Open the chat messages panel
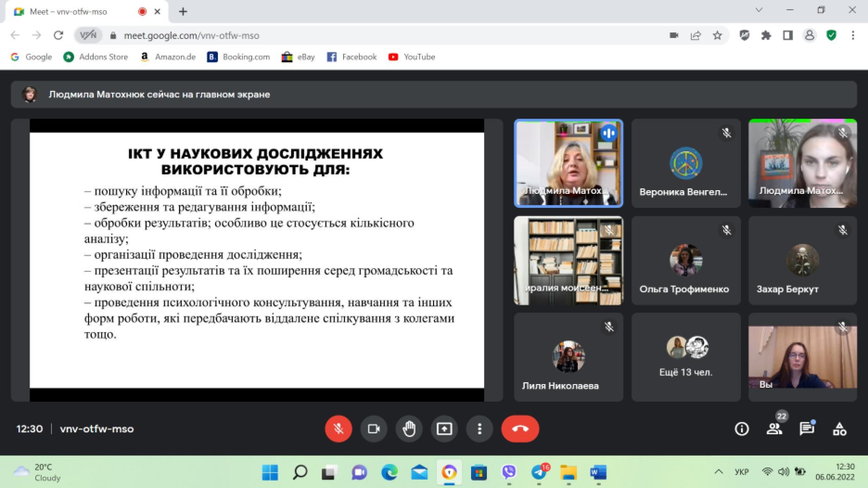Screen dimensions: 868x488 pyautogui.click(x=807, y=429)
